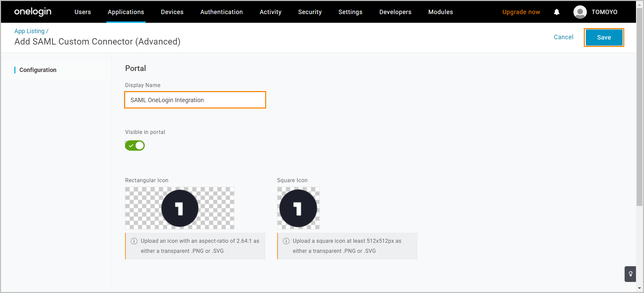This screenshot has height=293, width=644.
Task: Open the Authentication menu
Action: point(222,12)
